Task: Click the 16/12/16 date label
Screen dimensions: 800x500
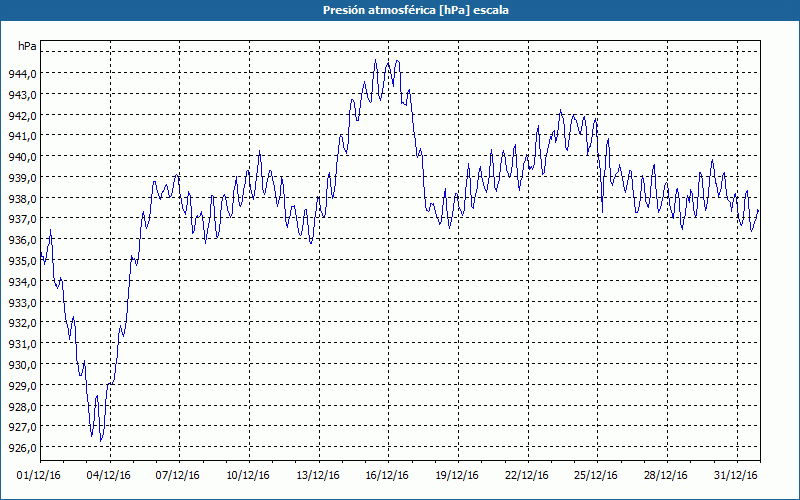Action: coord(387,476)
